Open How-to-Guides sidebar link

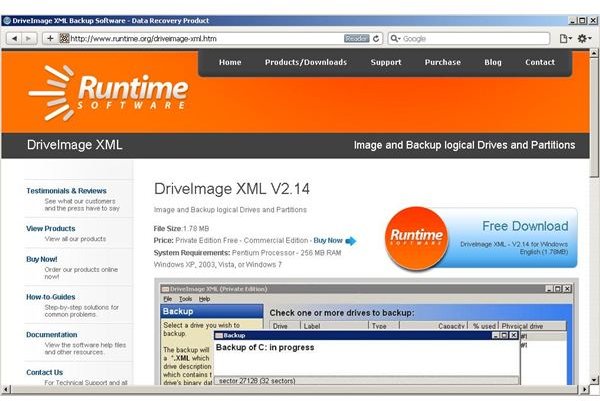[x=51, y=297]
